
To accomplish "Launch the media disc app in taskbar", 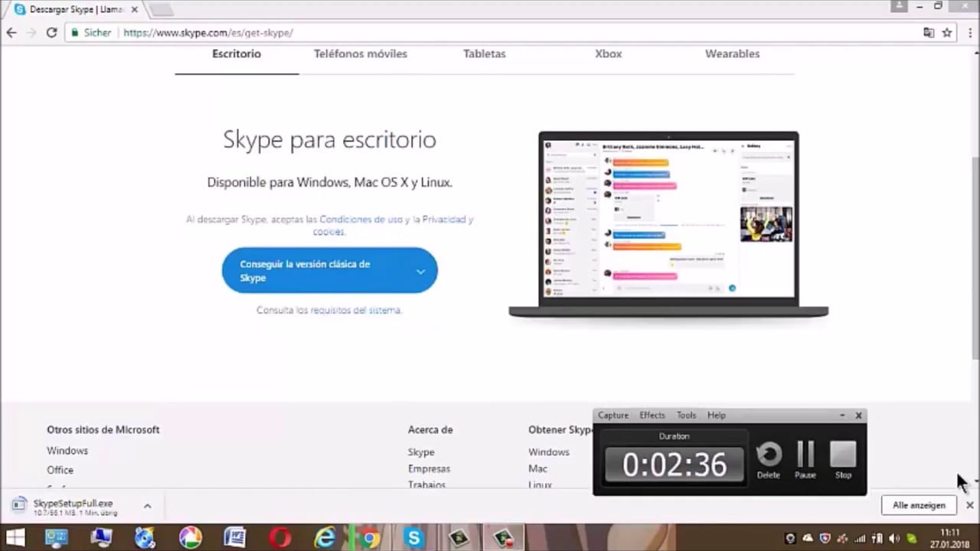I will [145, 537].
